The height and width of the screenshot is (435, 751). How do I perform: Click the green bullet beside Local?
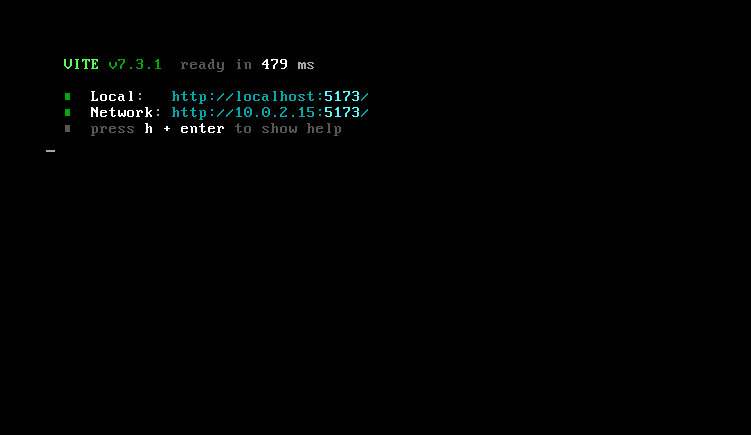click(68, 96)
